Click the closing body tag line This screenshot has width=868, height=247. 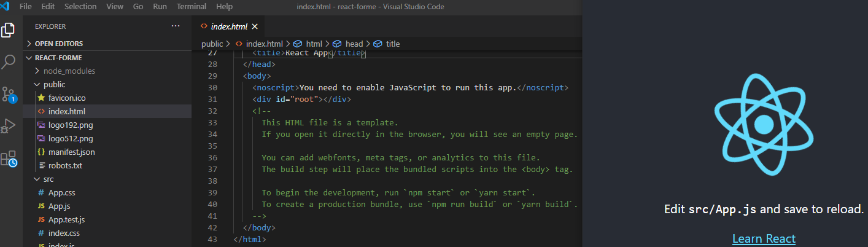click(x=260, y=227)
